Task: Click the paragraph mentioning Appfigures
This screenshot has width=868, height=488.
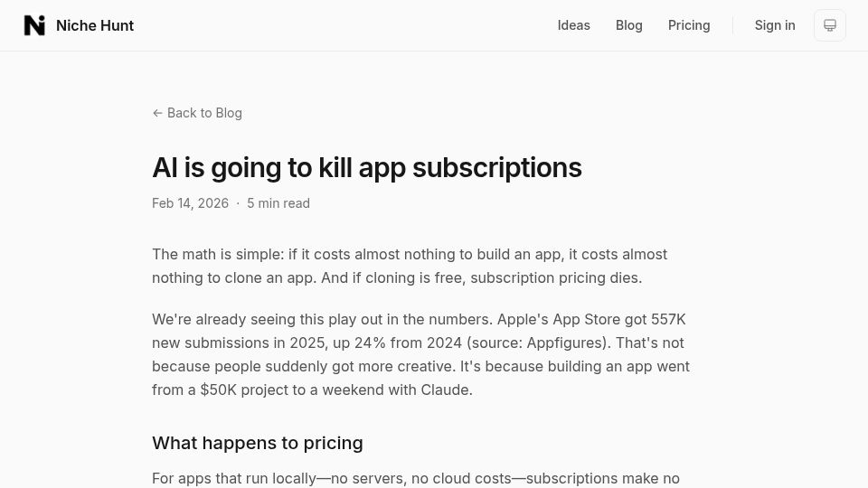Action: pos(420,354)
